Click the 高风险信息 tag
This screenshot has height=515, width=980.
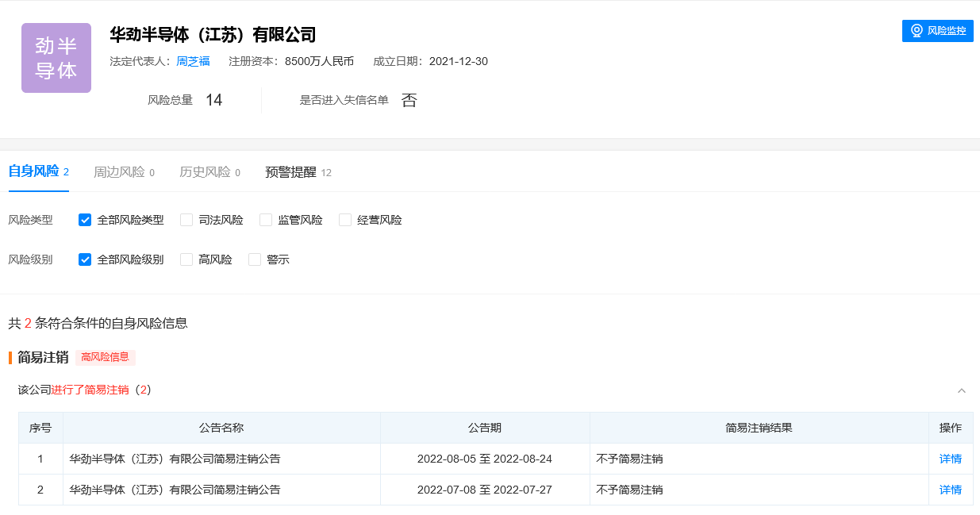106,357
